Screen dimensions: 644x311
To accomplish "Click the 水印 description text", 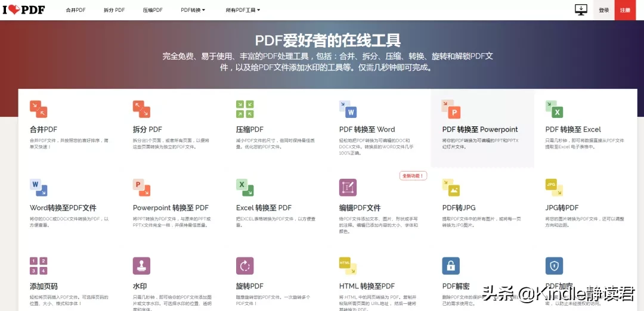I will pyautogui.click(x=172, y=303).
